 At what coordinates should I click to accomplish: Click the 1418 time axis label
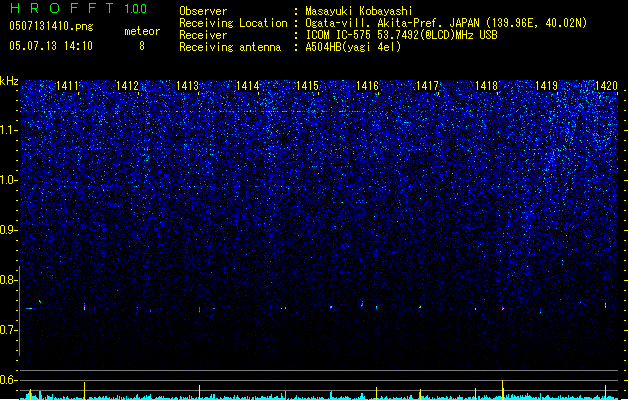(x=486, y=86)
